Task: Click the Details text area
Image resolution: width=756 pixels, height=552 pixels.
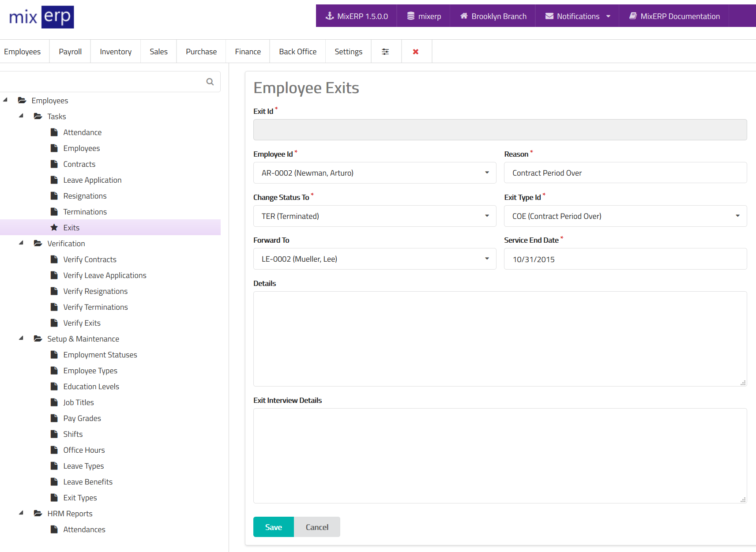Action: [500, 339]
